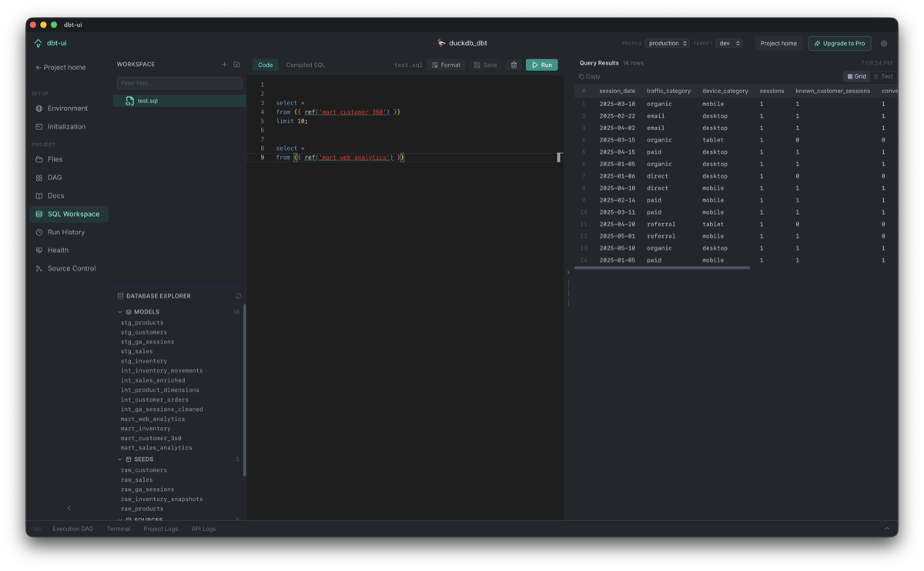This screenshot has height=571, width=924.
Task: Click the Project home button in the header
Action: [778, 43]
